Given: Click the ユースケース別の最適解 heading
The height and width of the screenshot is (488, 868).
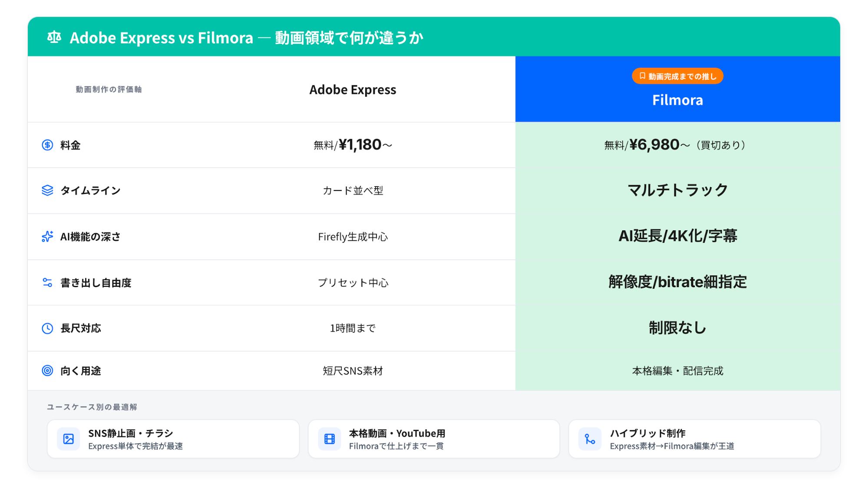Looking at the screenshot, I should pos(92,407).
